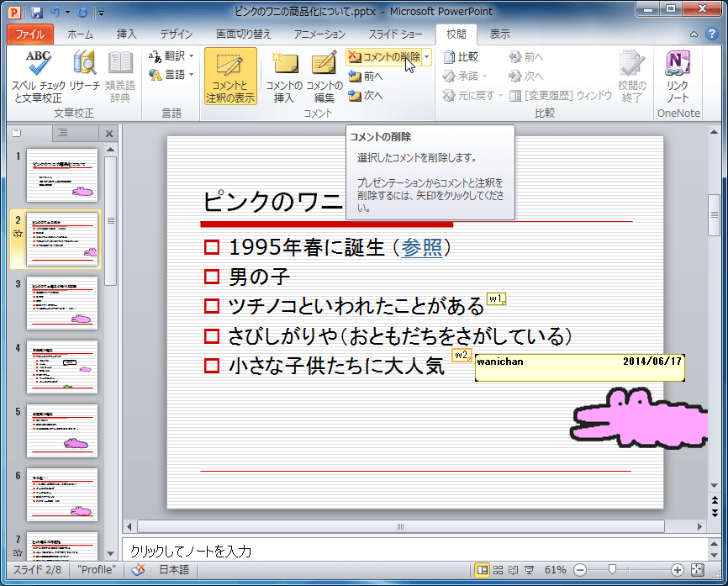Click the pink crocodile image on slide
The width and height of the screenshot is (728, 586).
tap(638, 419)
